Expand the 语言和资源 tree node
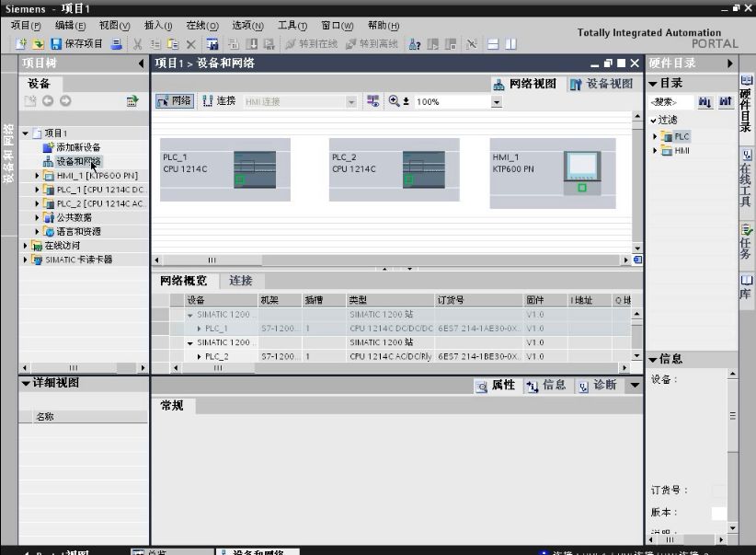Viewport: 756px width, 555px height. (x=37, y=232)
